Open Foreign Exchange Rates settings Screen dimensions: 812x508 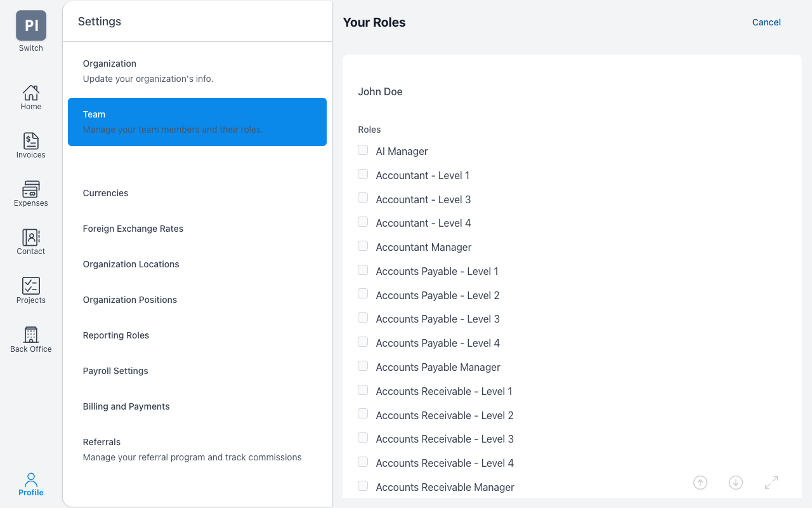133,229
